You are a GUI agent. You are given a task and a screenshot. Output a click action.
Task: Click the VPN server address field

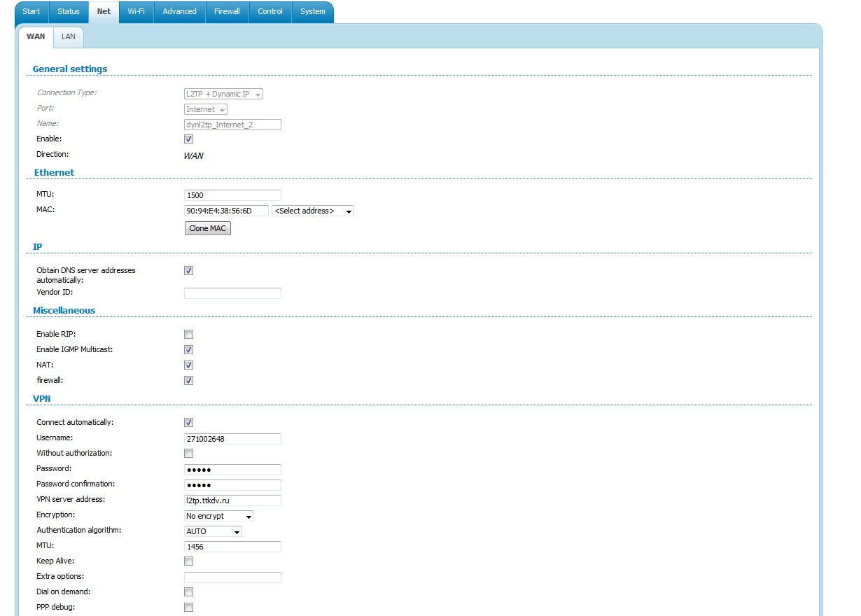[232, 500]
